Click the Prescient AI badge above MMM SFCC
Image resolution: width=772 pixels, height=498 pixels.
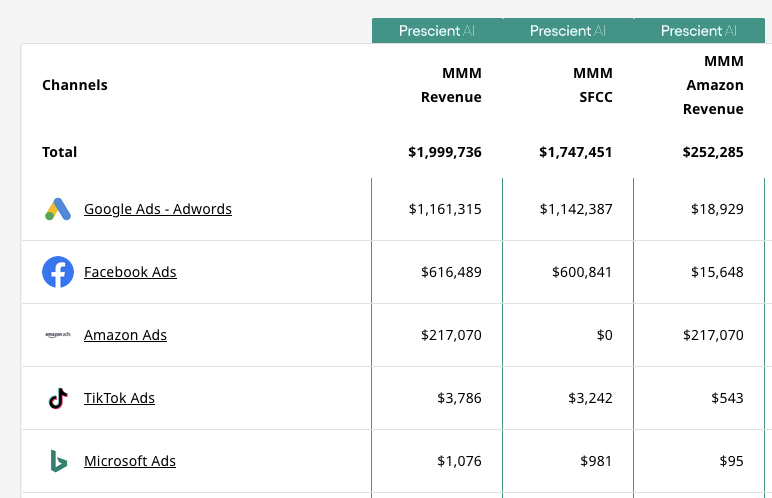568,31
